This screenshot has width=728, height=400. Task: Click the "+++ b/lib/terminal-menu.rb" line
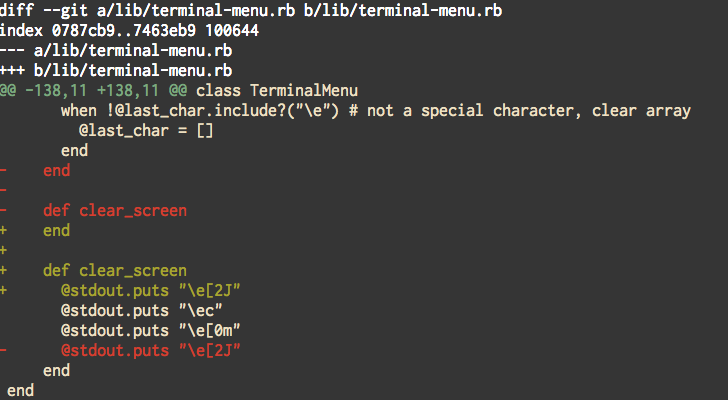click(x=119, y=70)
